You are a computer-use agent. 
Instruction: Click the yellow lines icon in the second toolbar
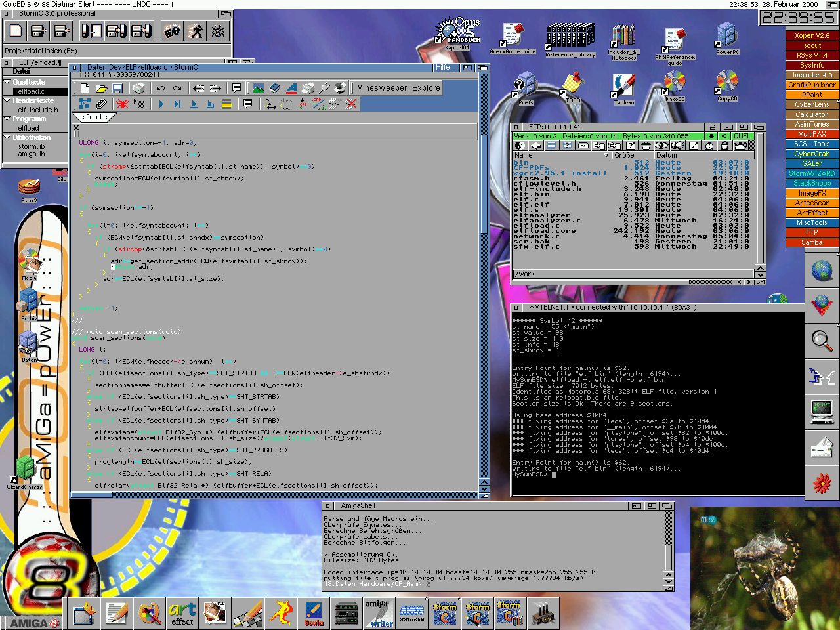pyautogui.click(x=226, y=104)
